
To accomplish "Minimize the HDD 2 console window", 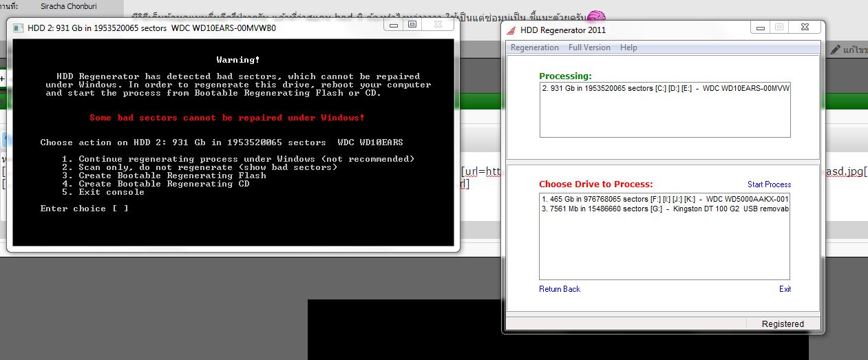I will click(392, 25).
